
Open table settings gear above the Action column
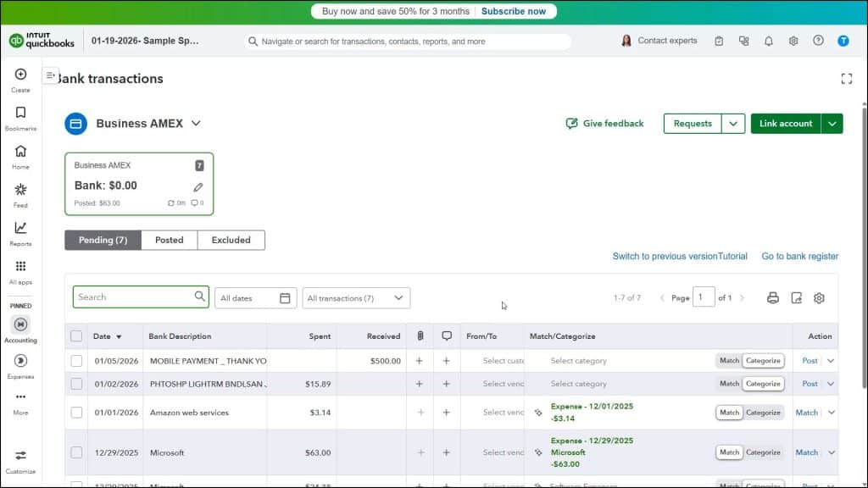818,297
